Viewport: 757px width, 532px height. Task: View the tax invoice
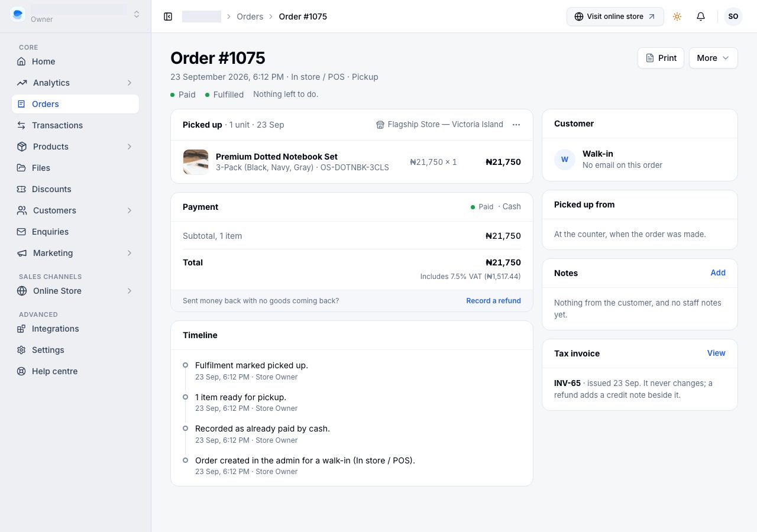coord(716,353)
